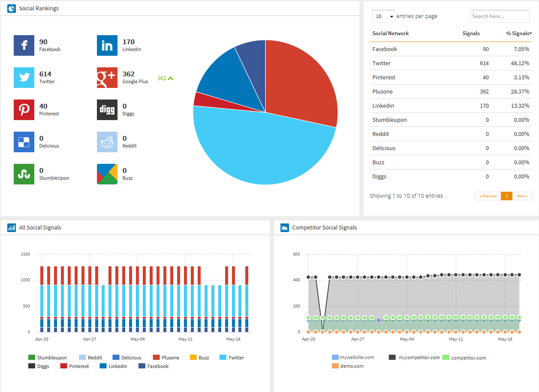
Task: Select the Pinterest icon
Action: [24, 110]
